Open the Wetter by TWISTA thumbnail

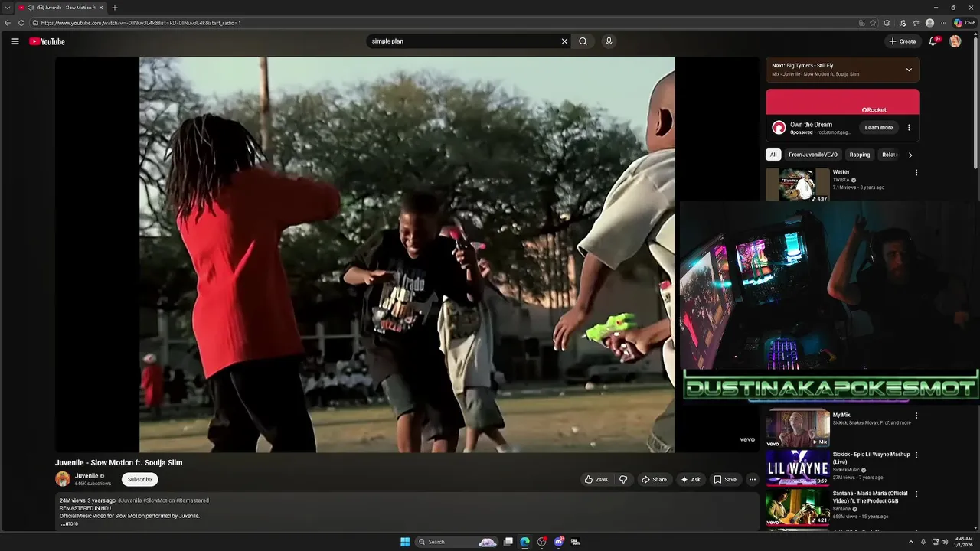pyautogui.click(x=798, y=184)
